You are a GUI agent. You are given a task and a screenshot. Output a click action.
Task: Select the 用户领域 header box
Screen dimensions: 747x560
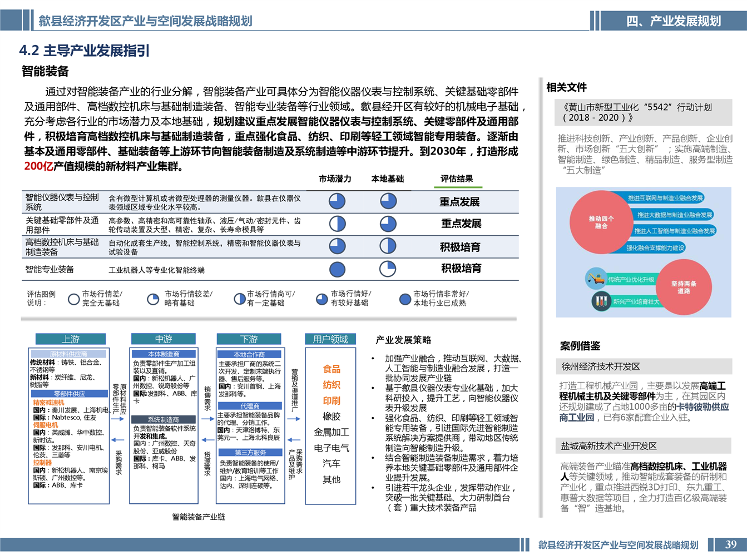point(330,339)
